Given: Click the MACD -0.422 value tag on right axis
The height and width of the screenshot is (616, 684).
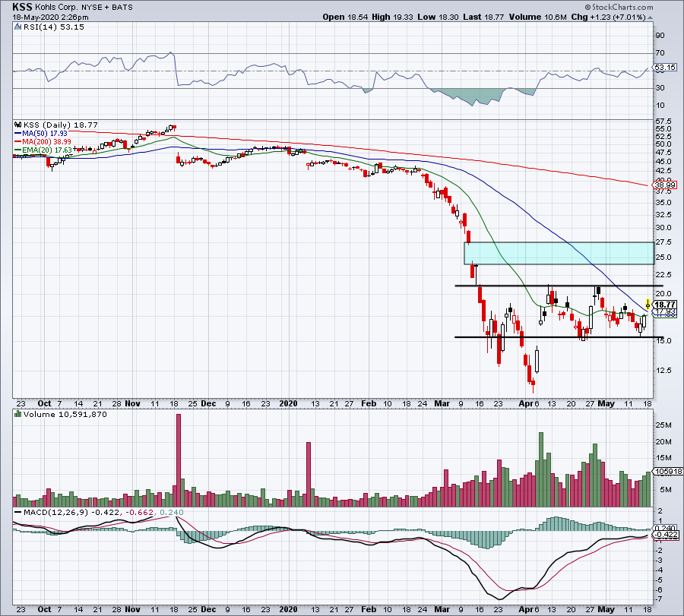Looking at the screenshot, I should click(x=665, y=535).
